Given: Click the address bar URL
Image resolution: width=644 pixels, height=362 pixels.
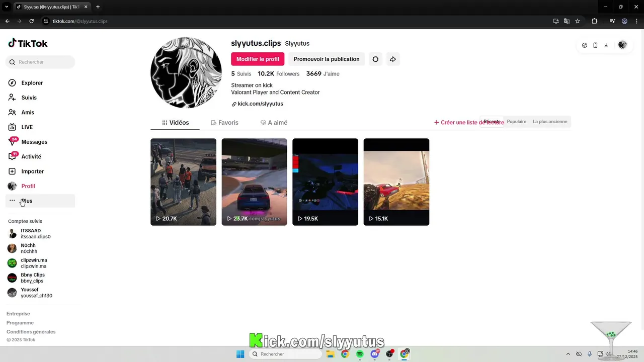Looking at the screenshot, I should 80,21.
